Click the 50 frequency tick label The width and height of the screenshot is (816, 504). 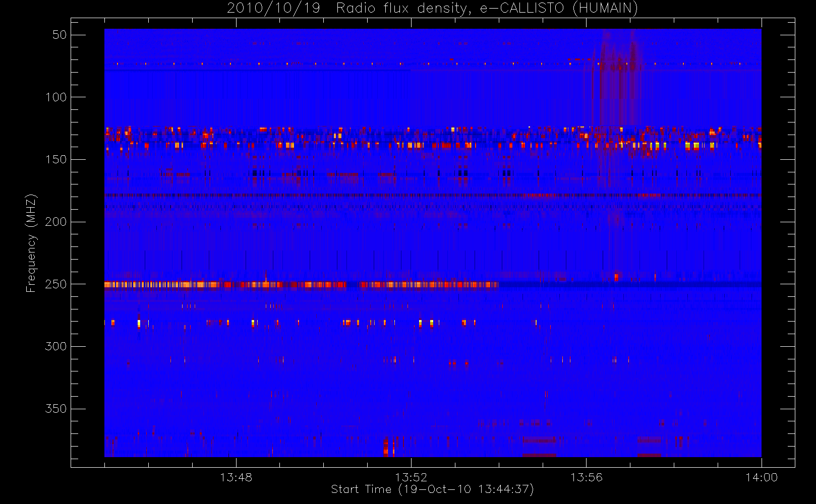[60, 35]
